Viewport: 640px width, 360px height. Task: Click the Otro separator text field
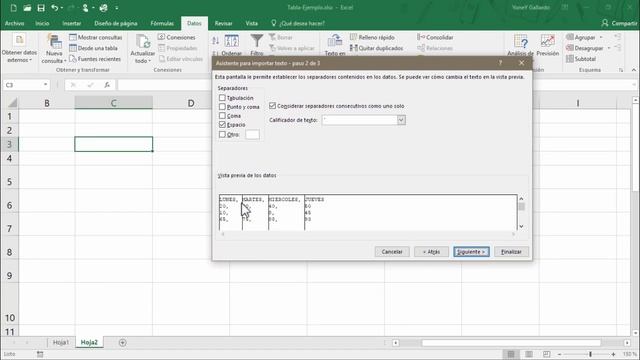[x=252, y=134]
